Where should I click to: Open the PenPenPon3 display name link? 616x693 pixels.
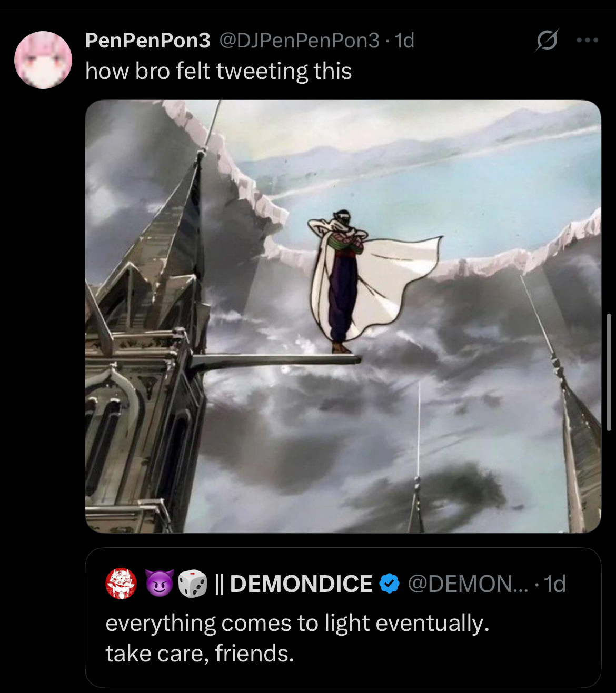(x=148, y=41)
